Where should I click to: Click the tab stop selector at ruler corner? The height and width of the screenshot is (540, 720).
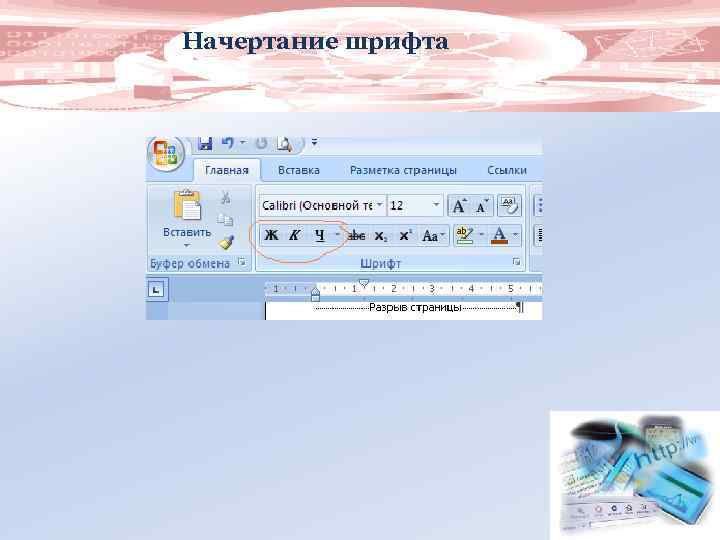[x=157, y=290]
